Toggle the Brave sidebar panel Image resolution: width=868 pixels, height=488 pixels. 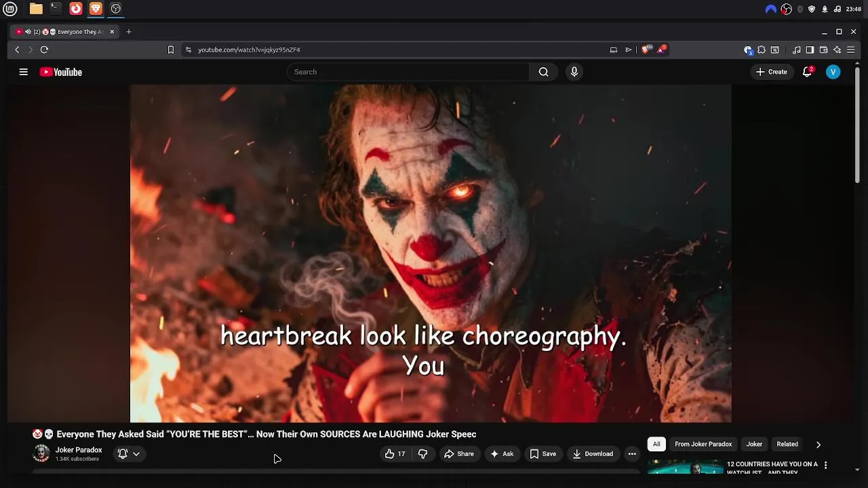(x=810, y=49)
